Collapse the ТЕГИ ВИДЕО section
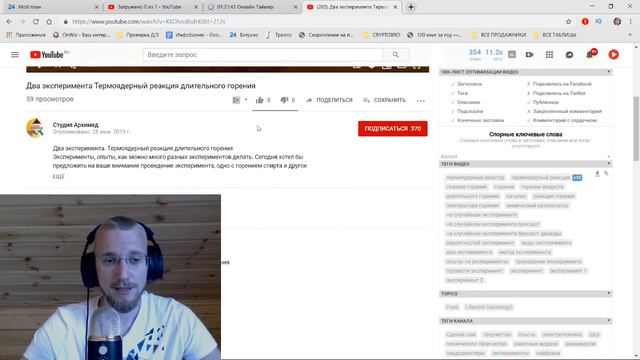This screenshot has height=360, width=640. [609, 164]
